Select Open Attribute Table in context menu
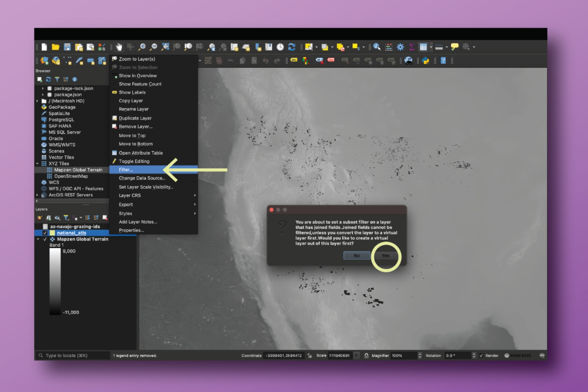The image size is (588, 392). click(140, 153)
